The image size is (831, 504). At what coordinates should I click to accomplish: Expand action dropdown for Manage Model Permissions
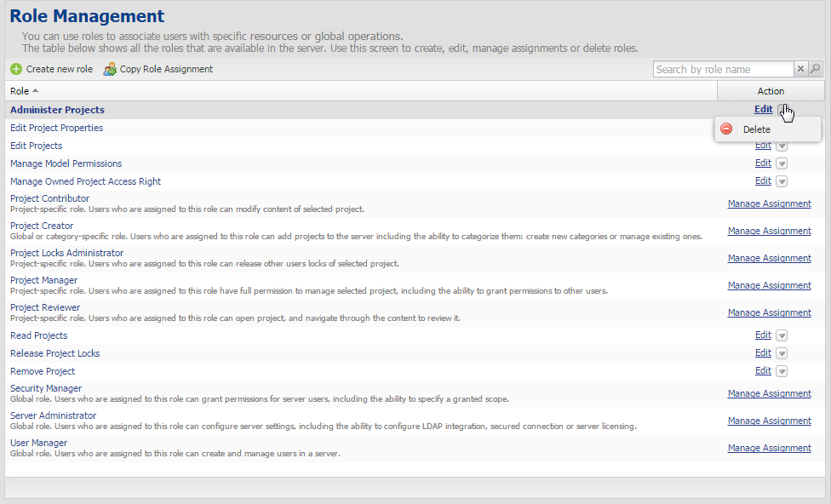782,163
